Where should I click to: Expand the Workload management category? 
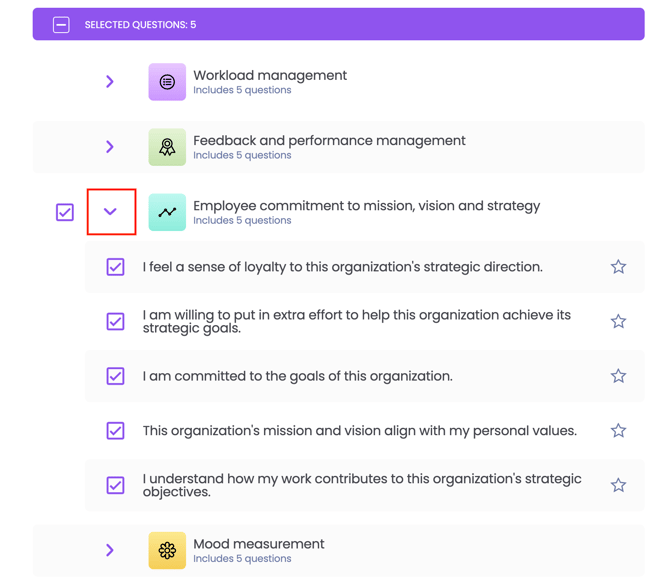pyautogui.click(x=110, y=82)
